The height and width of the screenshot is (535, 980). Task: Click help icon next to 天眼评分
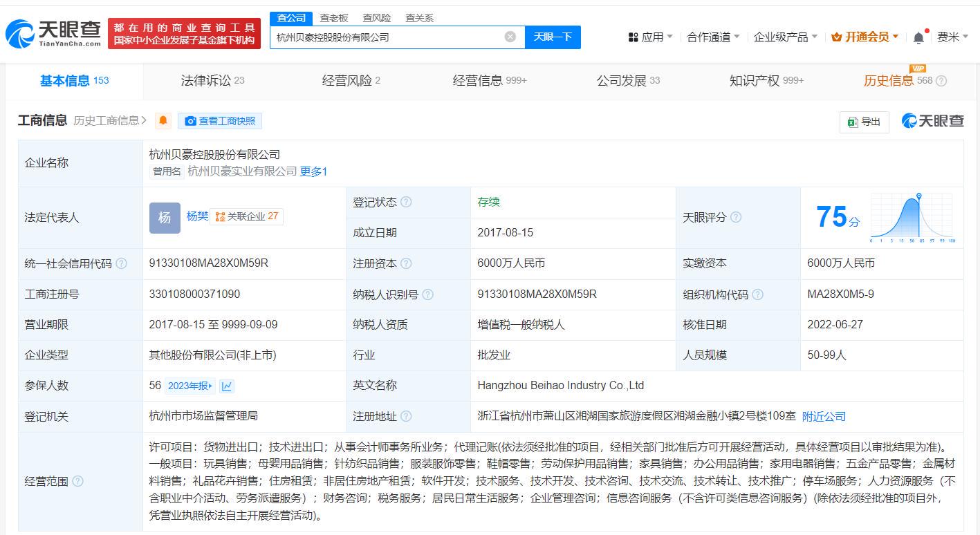tap(736, 217)
